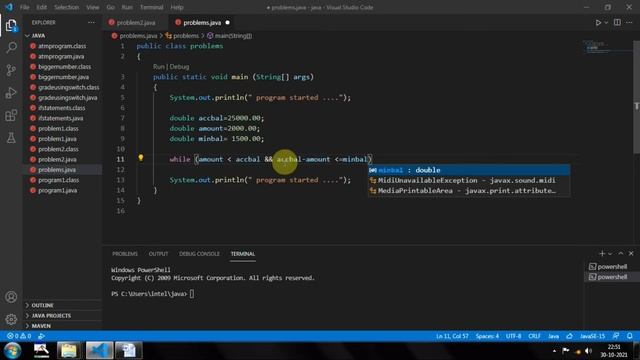The width and height of the screenshot is (640, 360).
Task: Add a new terminal with plus icon
Action: [602, 253]
